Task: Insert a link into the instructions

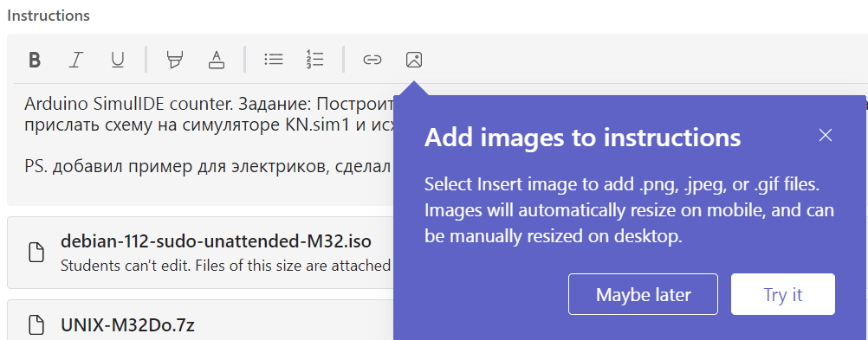Action: point(372,60)
